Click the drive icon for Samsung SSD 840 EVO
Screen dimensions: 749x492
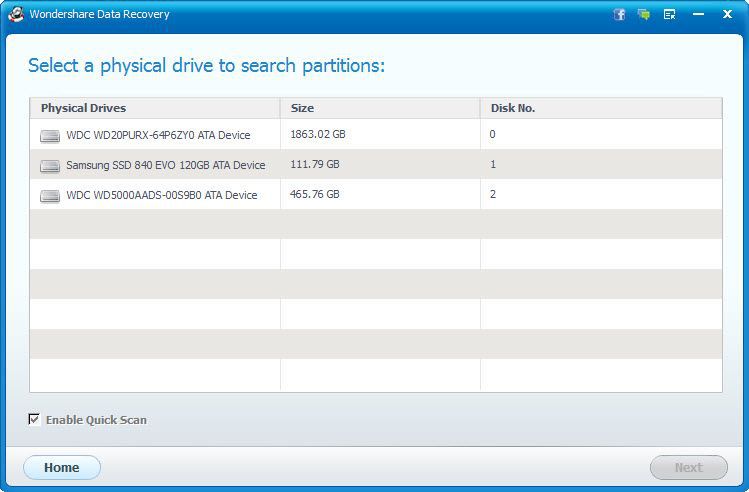point(50,166)
